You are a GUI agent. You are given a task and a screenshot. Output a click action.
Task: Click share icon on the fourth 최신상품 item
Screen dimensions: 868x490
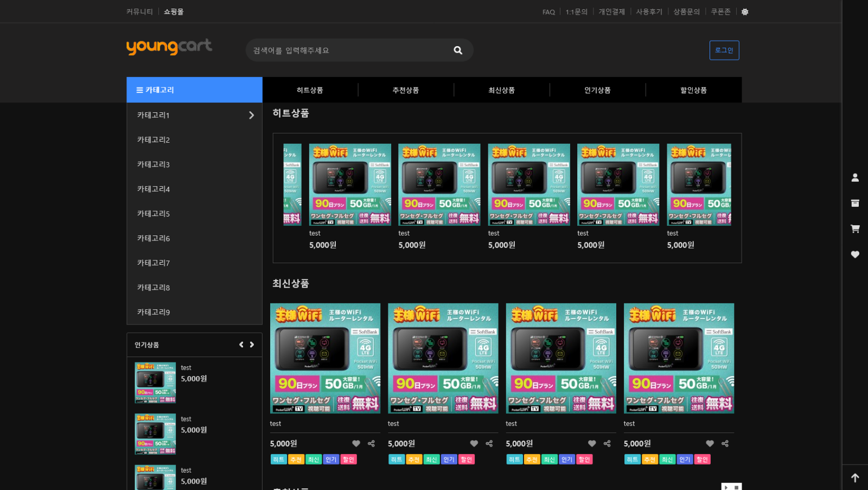(725, 443)
